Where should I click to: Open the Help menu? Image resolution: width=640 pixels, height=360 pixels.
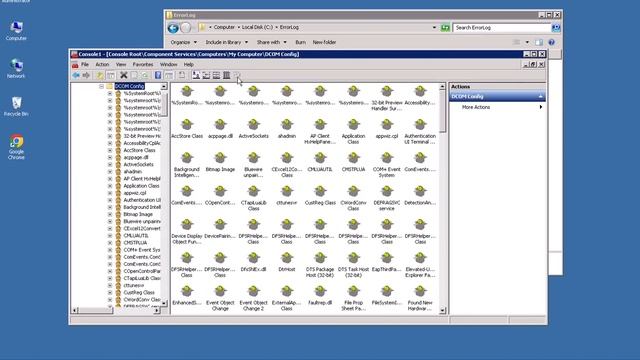point(189,64)
